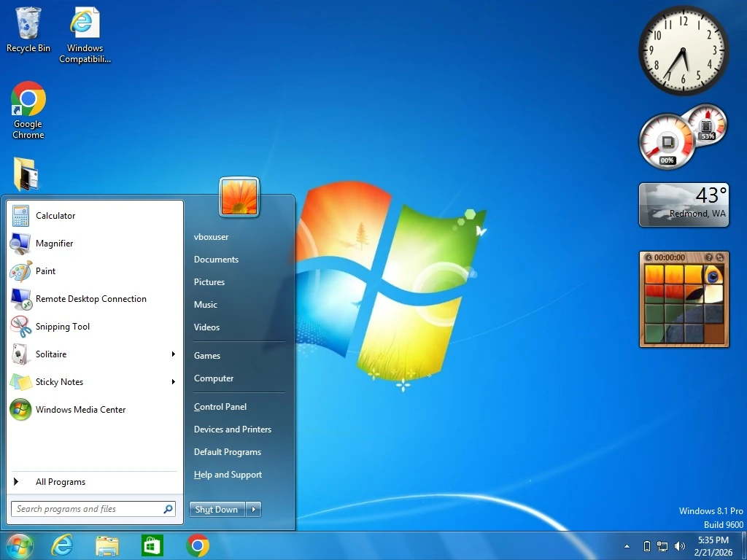The width and height of the screenshot is (747, 560).
Task: Expand All Programs list
Action: point(60,482)
